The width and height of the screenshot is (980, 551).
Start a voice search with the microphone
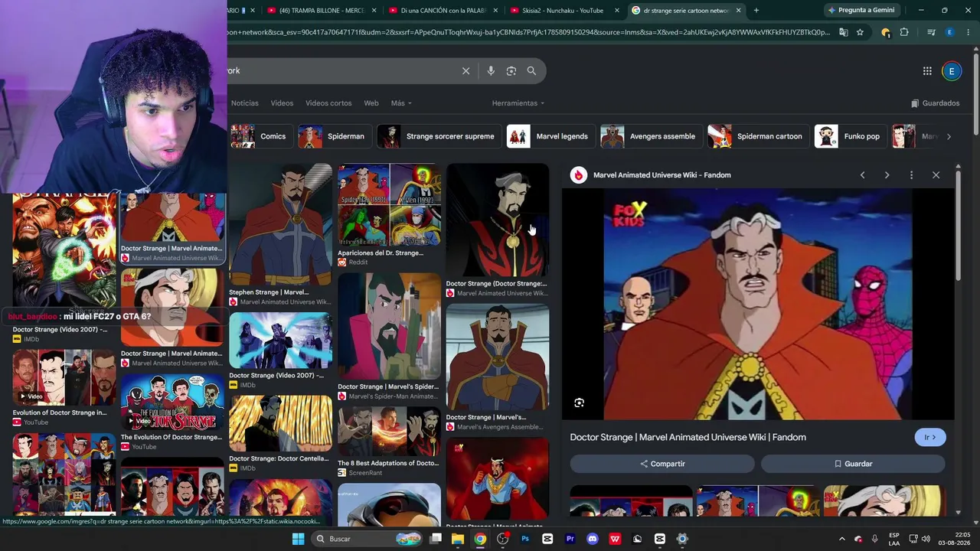[x=491, y=70]
